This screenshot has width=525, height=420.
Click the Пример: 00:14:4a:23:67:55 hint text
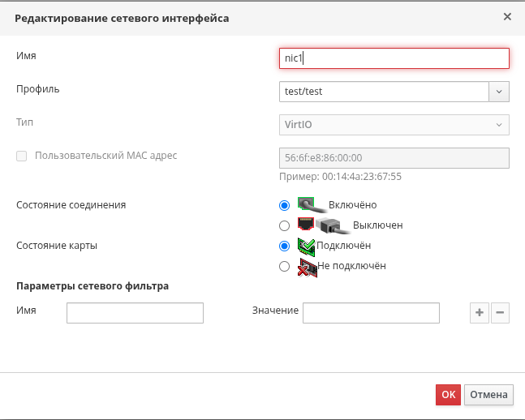click(340, 177)
